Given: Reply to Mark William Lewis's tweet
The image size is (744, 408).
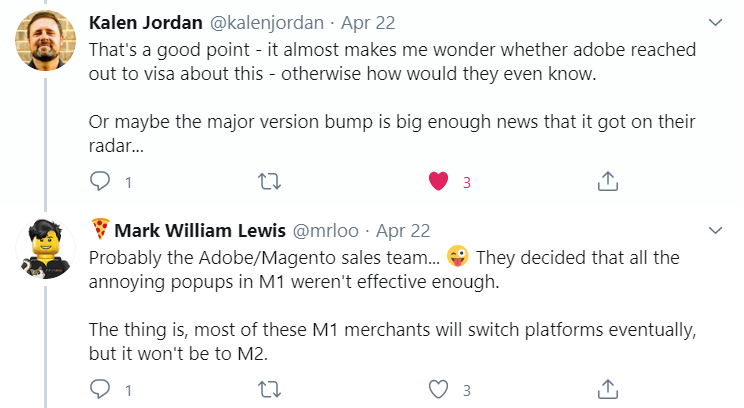Looking at the screenshot, I should click(100, 389).
